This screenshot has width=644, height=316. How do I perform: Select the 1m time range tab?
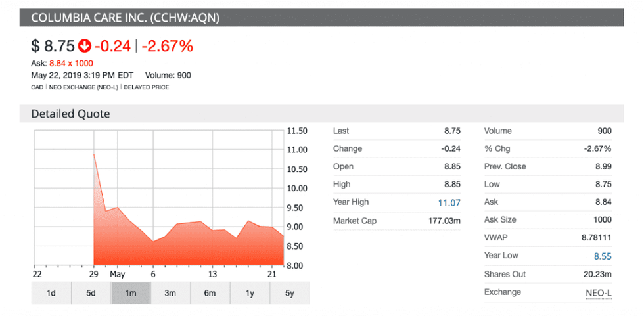tap(131, 293)
